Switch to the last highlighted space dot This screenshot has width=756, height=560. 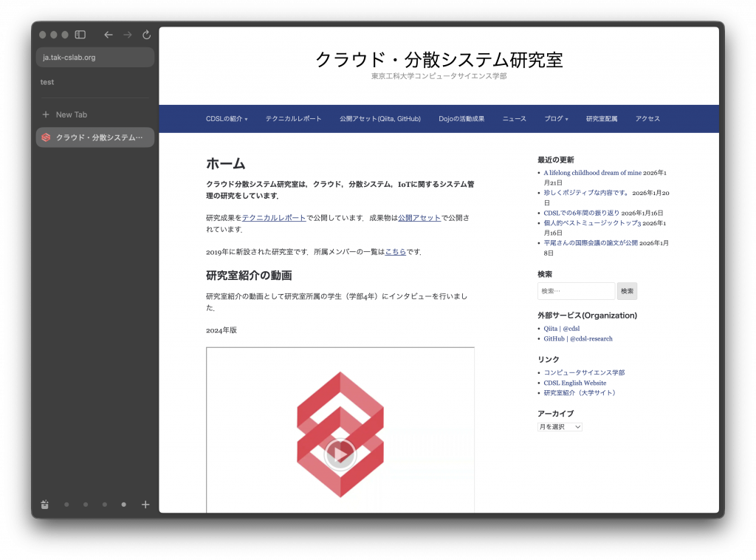pyautogui.click(x=123, y=505)
